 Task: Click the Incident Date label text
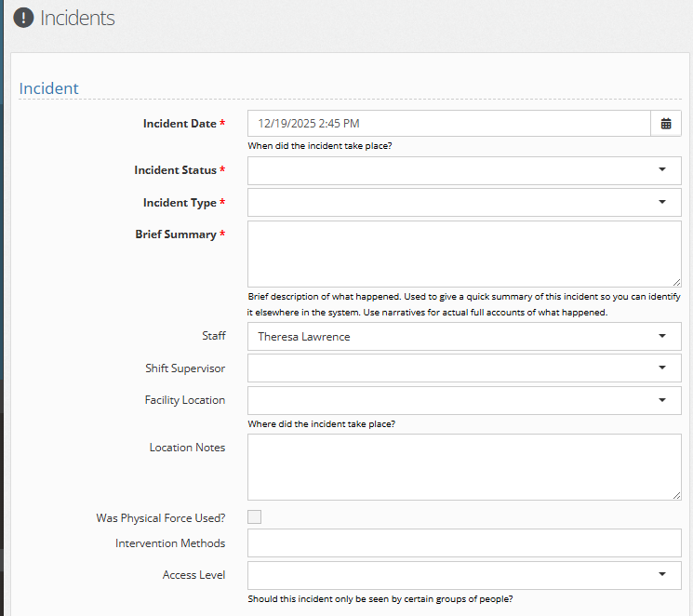tap(179, 124)
